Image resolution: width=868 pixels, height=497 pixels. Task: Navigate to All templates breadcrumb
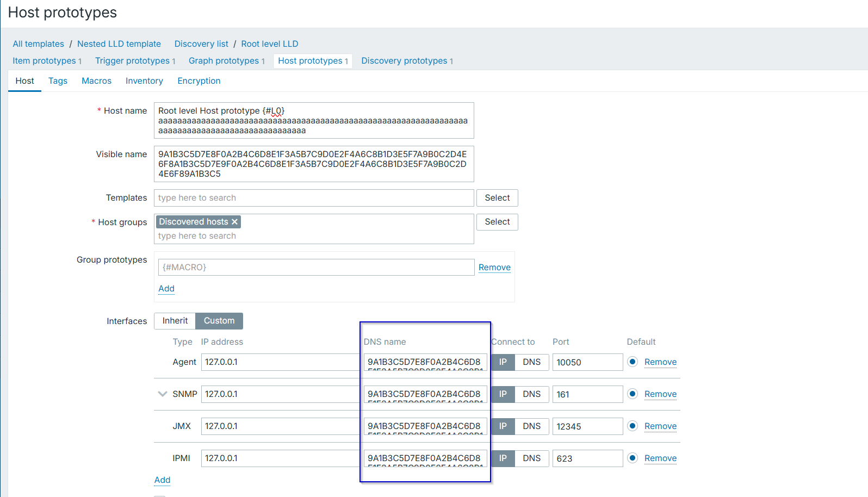point(38,44)
